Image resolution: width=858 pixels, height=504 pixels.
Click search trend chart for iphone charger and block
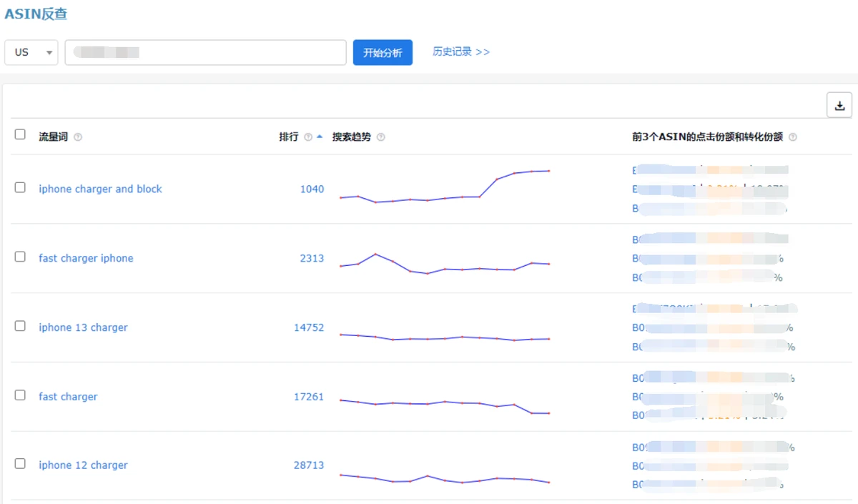[444, 187]
